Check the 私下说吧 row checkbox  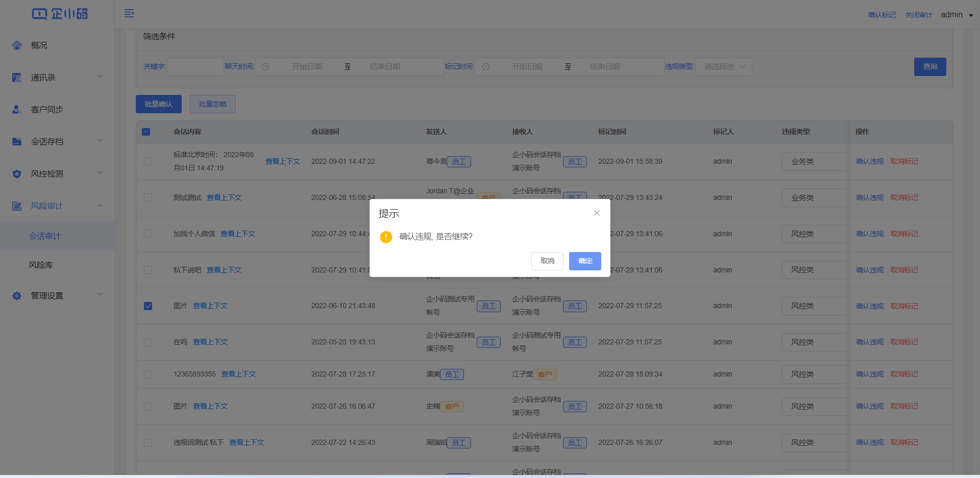(x=148, y=270)
